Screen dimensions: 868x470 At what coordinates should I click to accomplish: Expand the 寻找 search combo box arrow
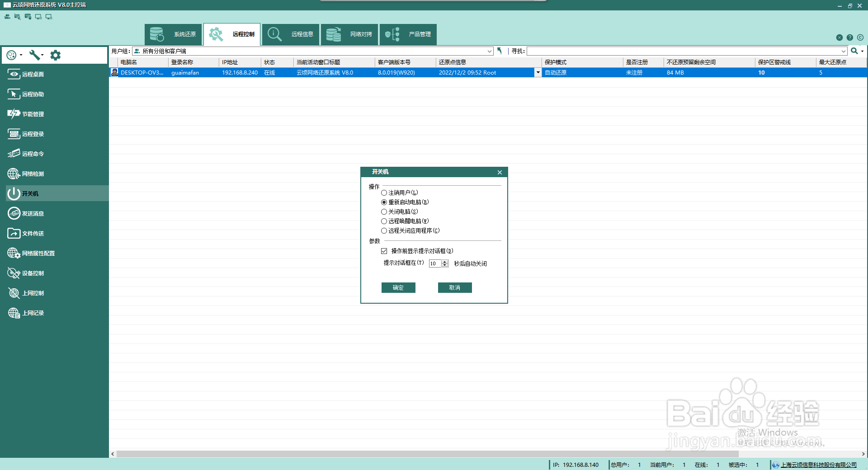(844, 52)
